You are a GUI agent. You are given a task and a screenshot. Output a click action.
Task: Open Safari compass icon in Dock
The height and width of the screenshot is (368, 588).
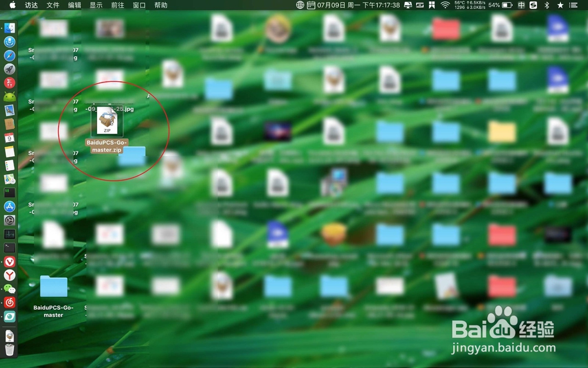[9, 55]
